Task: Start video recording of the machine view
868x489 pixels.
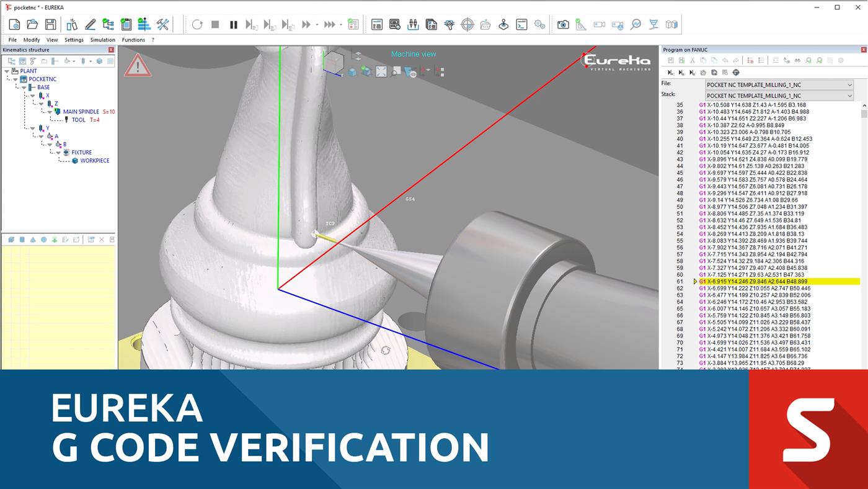Action: 600,25
